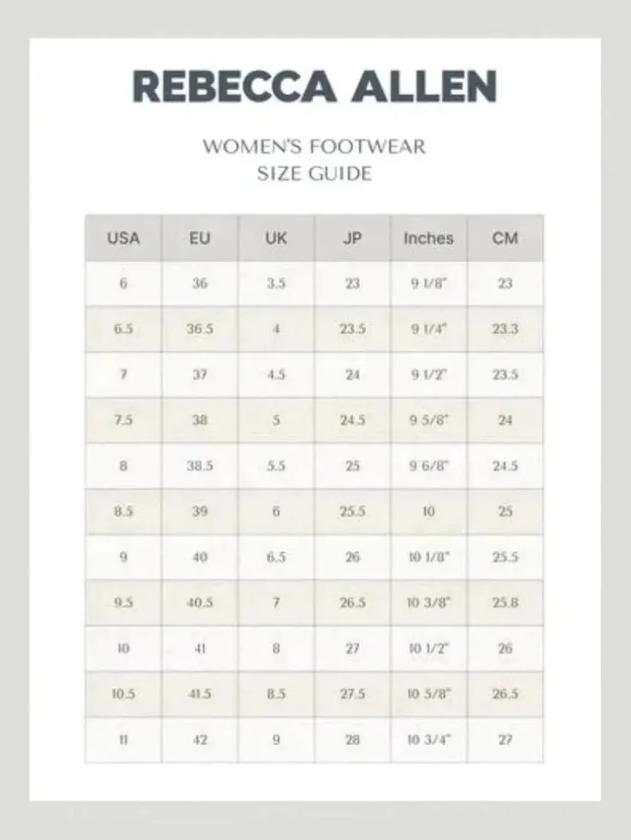Click the CM column header

(x=505, y=238)
